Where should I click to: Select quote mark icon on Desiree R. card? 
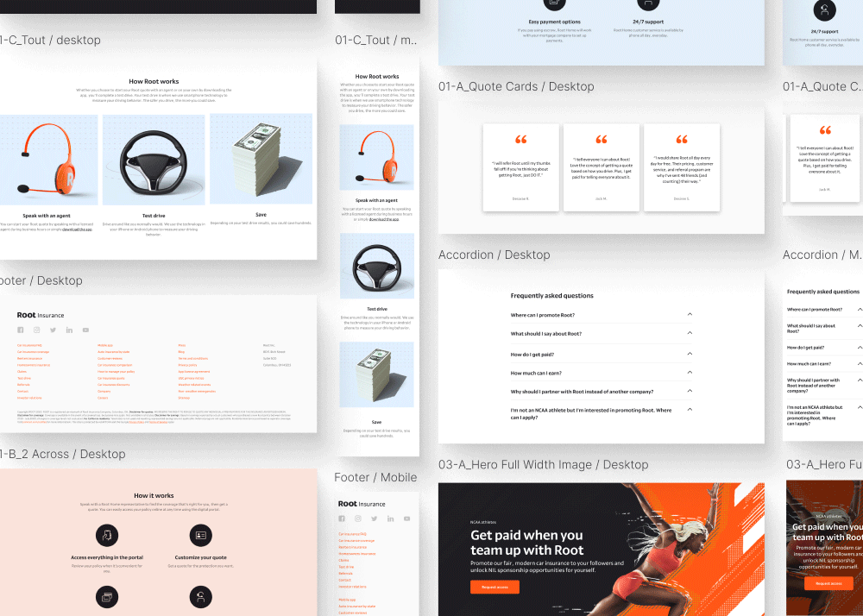pyautogui.click(x=520, y=140)
